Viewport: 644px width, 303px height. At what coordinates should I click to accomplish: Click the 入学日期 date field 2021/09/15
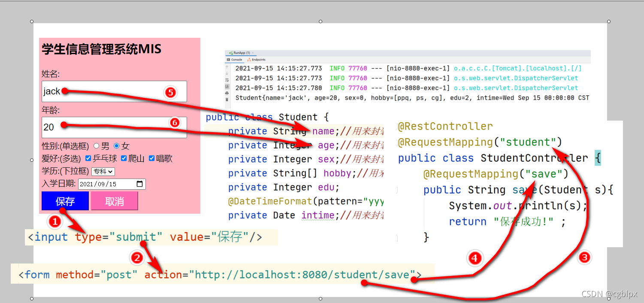tap(112, 184)
